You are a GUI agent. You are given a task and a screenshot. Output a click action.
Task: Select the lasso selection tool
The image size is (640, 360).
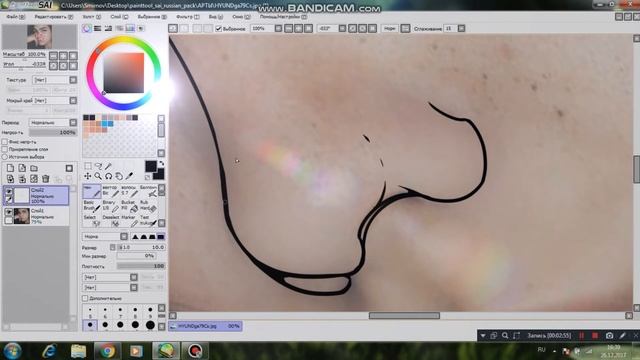[x=98, y=166]
